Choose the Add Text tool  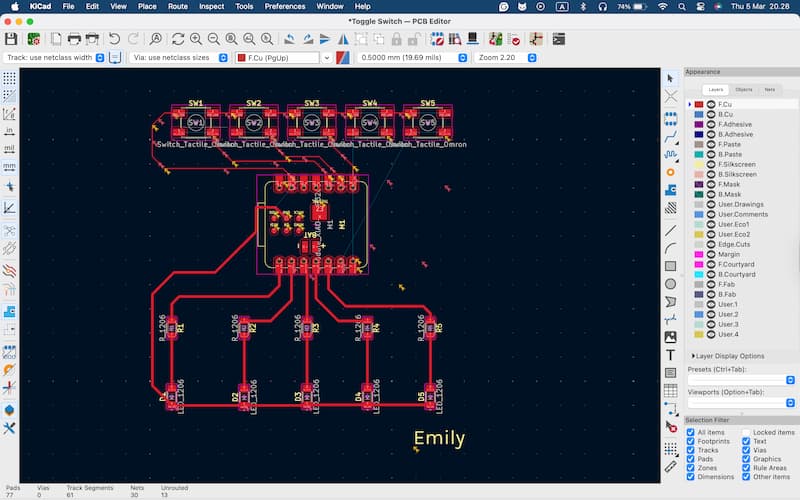670,355
